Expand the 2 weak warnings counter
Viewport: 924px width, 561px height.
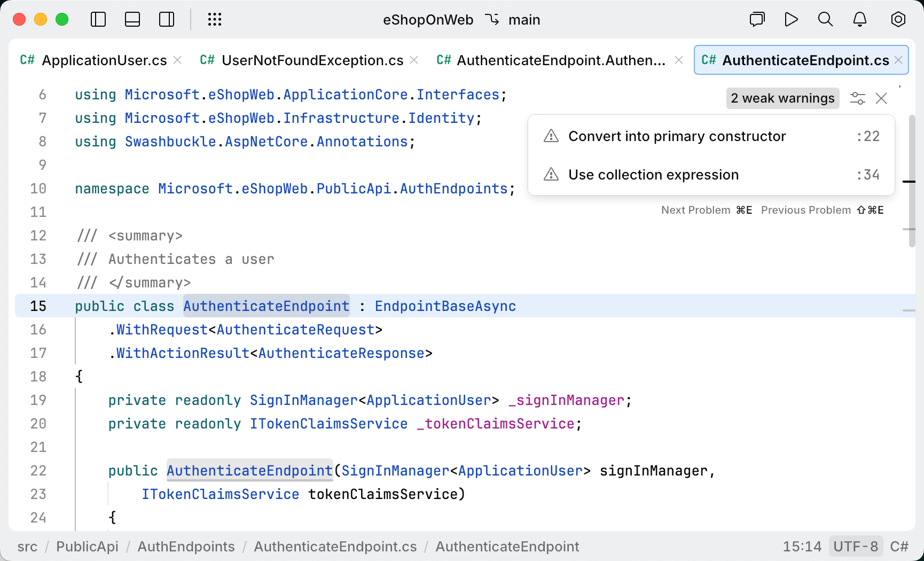782,98
